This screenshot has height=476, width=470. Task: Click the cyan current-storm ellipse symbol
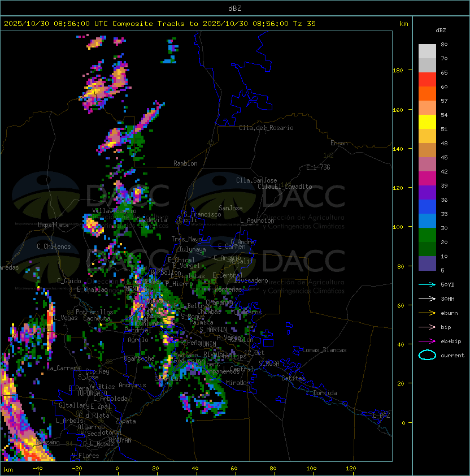[427, 355]
